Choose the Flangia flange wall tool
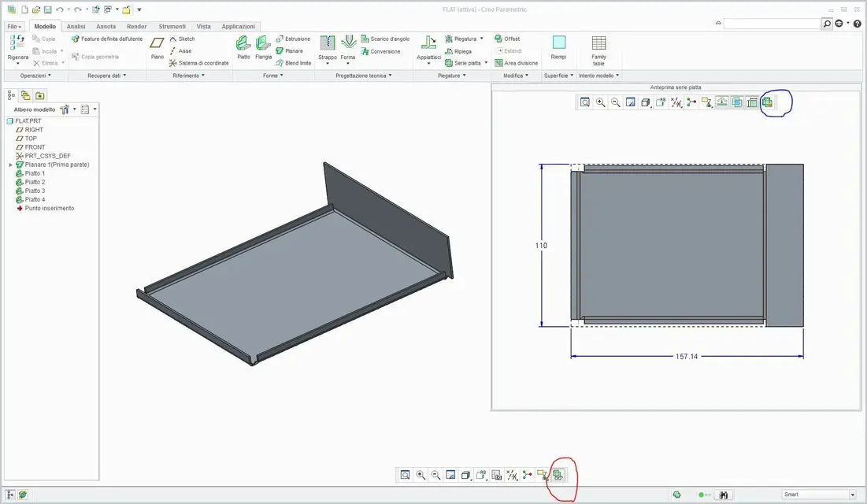Viewport: 867px width, 504px height. [263, 43]
